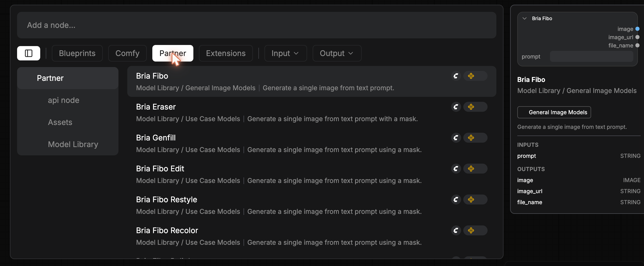The width and height of the screenshot is (644, 266).
Task: Click the yellow credits badge on Bria Genfill row
Action: [475, 138]
